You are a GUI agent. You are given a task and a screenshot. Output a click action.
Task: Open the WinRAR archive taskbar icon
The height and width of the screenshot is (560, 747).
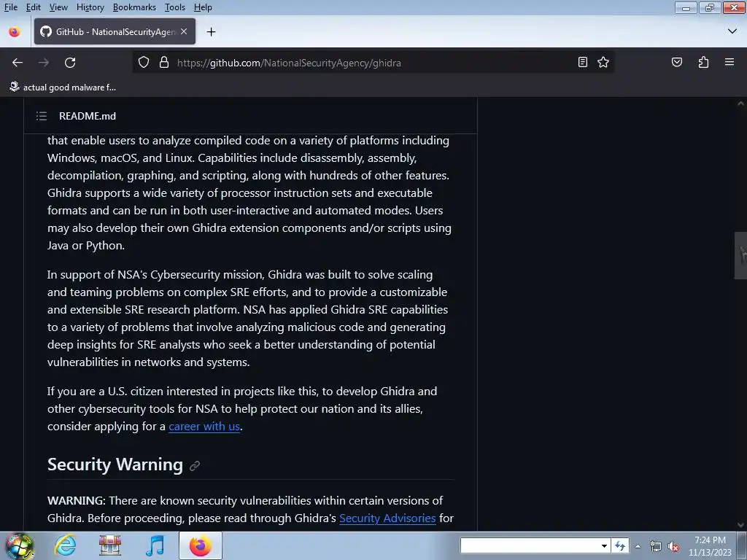tap(110, 545)
